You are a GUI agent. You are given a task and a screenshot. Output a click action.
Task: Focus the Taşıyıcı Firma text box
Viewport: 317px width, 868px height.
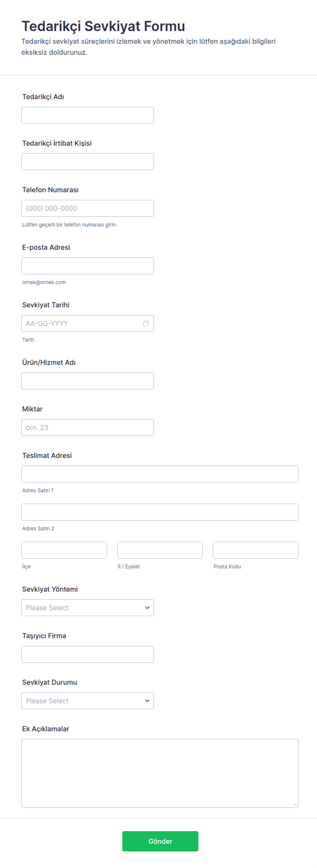(87, 654)
